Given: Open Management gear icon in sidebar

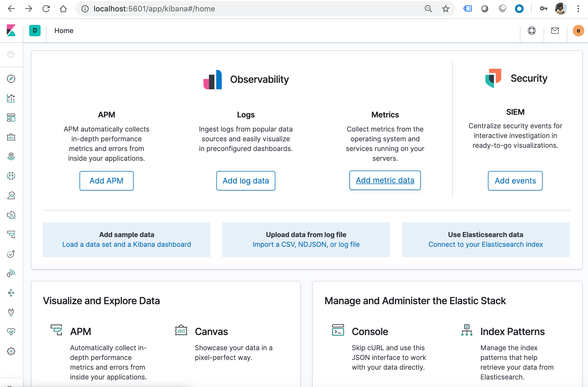Looking at the screenshot, I should tap(11, 351).
